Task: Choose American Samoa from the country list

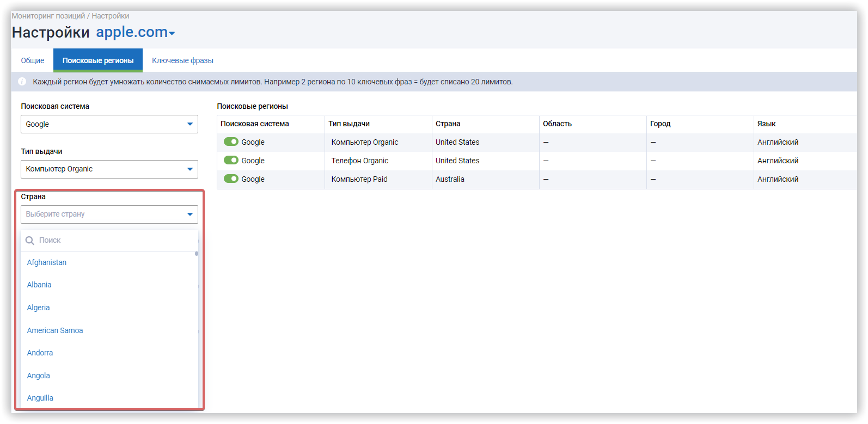Action: (55, 330)
